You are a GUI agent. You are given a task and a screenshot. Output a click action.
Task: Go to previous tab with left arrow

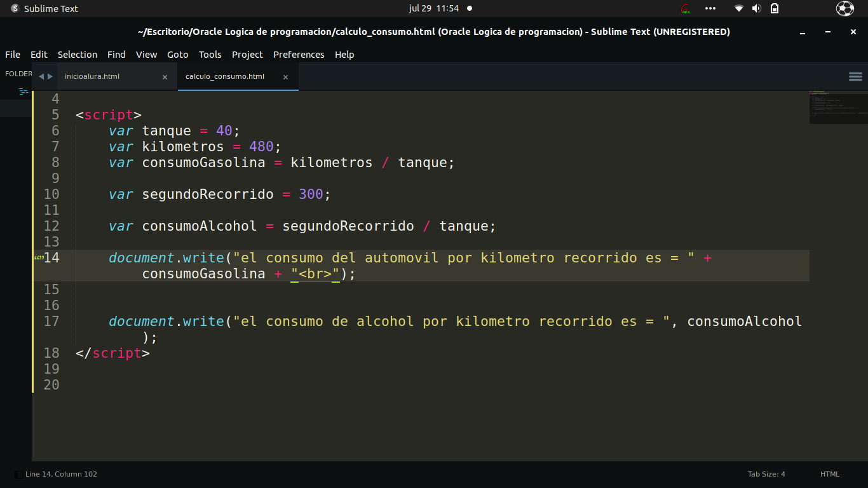(x=41, y=76)
